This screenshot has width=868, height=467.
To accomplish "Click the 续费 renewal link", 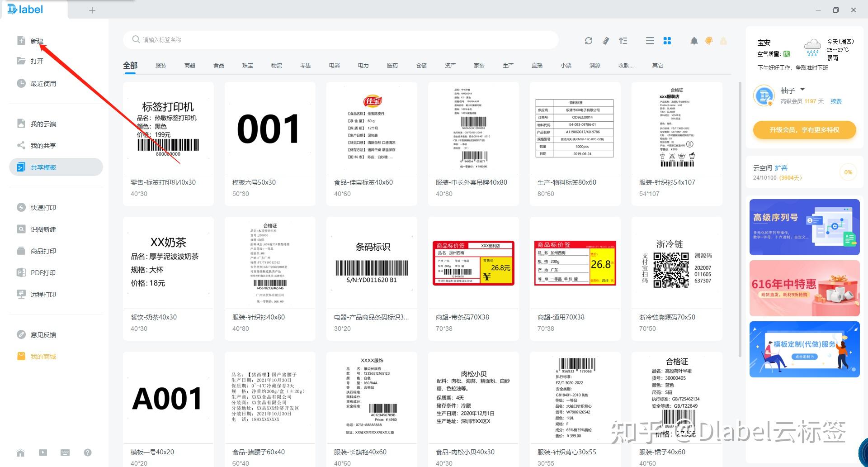I will click(x=836, y=101).
